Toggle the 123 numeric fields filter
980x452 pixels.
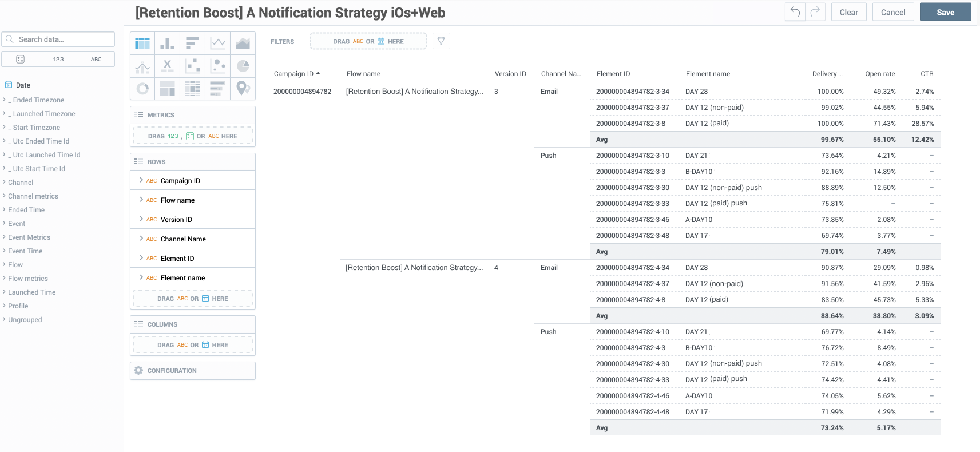point(58,60)
